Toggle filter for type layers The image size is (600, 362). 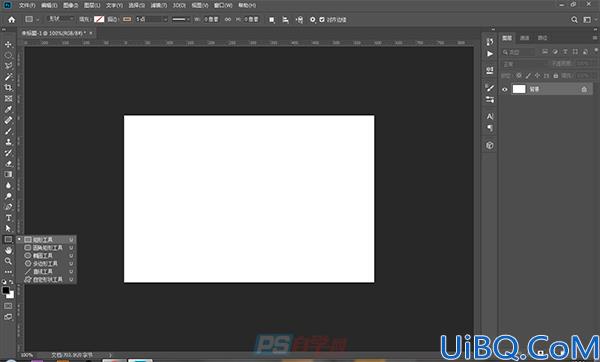click(x=565, y=52)
